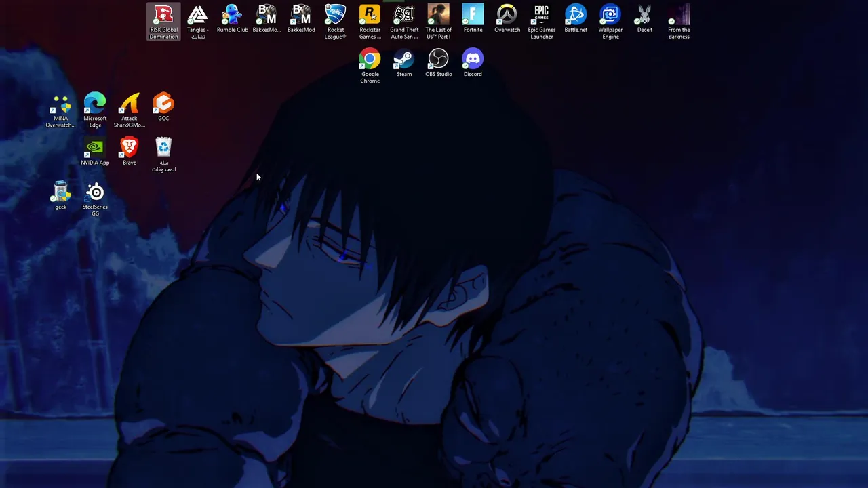Click the Wallpaper Engine icon
The width and height of the screenshot is (868, 488).
pos(610,22)
